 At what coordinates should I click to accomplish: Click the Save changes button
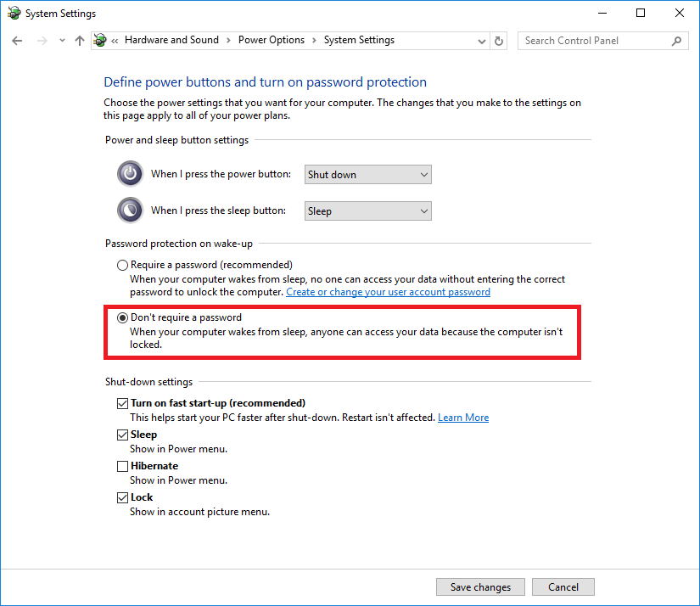click(480, 586)
